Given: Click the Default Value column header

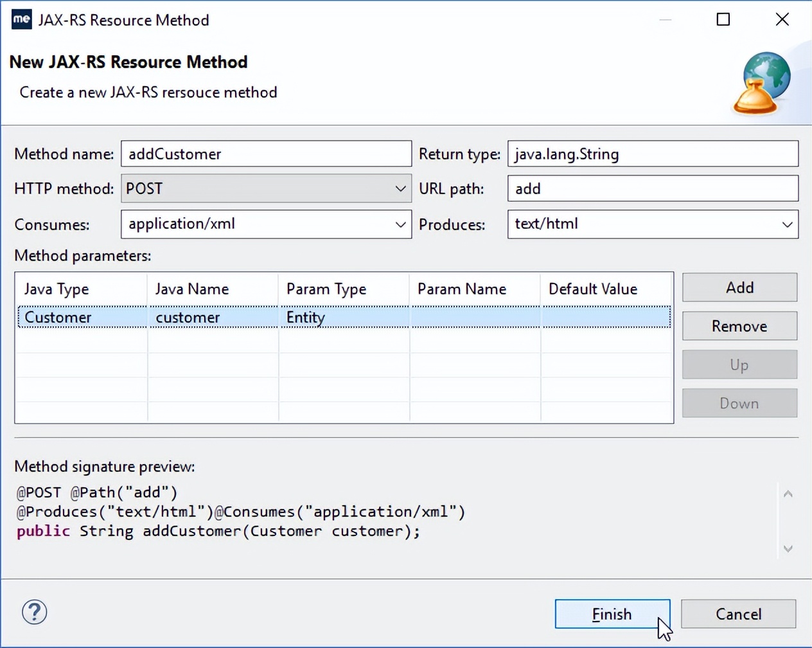Looking at the screenshot, I should click(x=592, y=289).
